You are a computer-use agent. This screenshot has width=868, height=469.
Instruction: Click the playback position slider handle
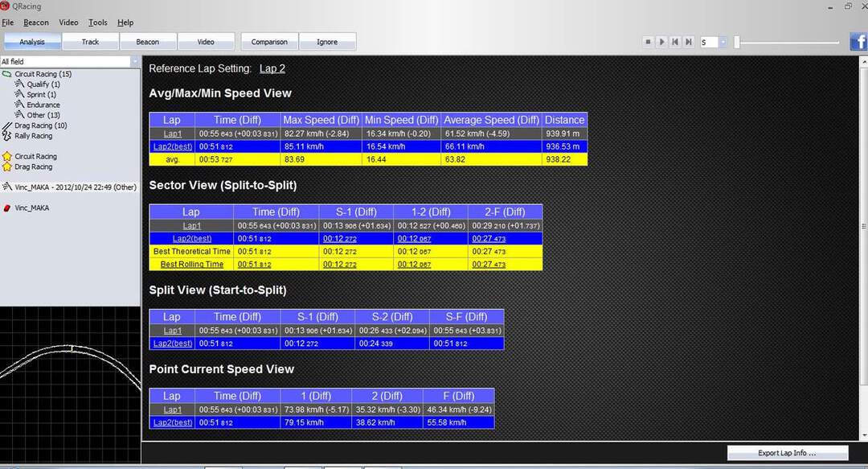click(736, 42)
